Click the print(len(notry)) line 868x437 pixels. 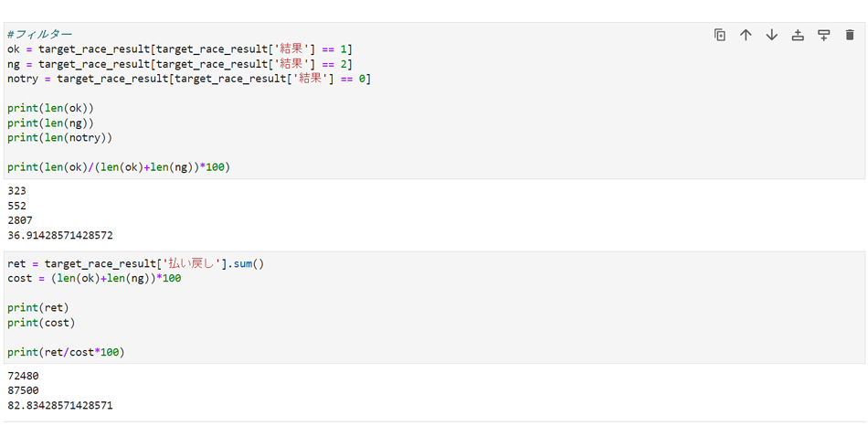pyautogui.click(x=59, y=137)
